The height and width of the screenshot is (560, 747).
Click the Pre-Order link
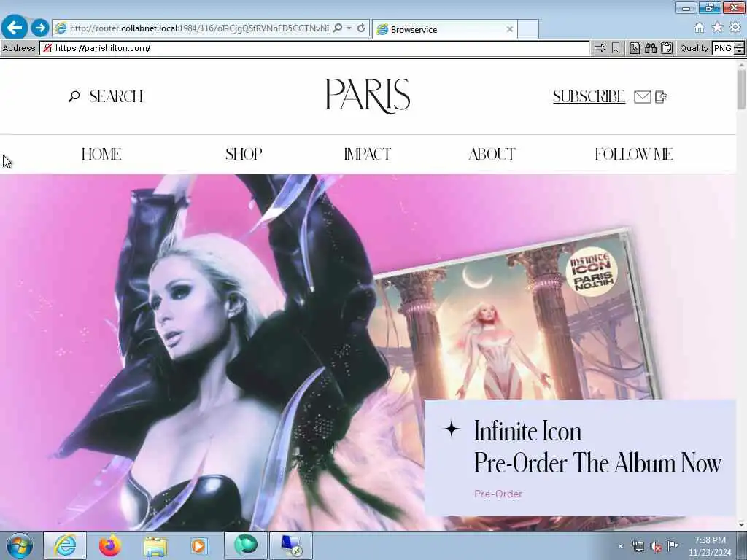click(x=498, y=494)
